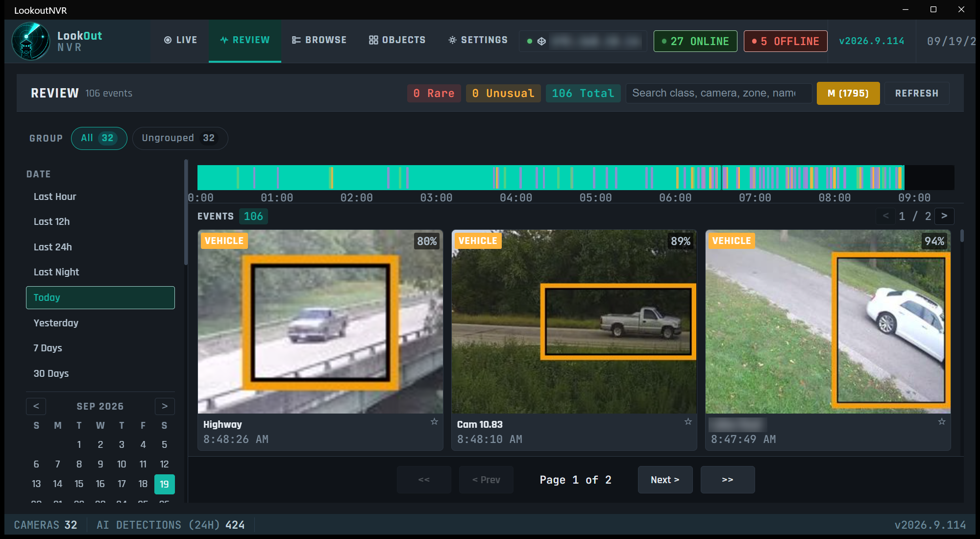Click the LookOut NVR lighthouse logo
Viewport: 980px width, 539px height.
pos(30,41)
